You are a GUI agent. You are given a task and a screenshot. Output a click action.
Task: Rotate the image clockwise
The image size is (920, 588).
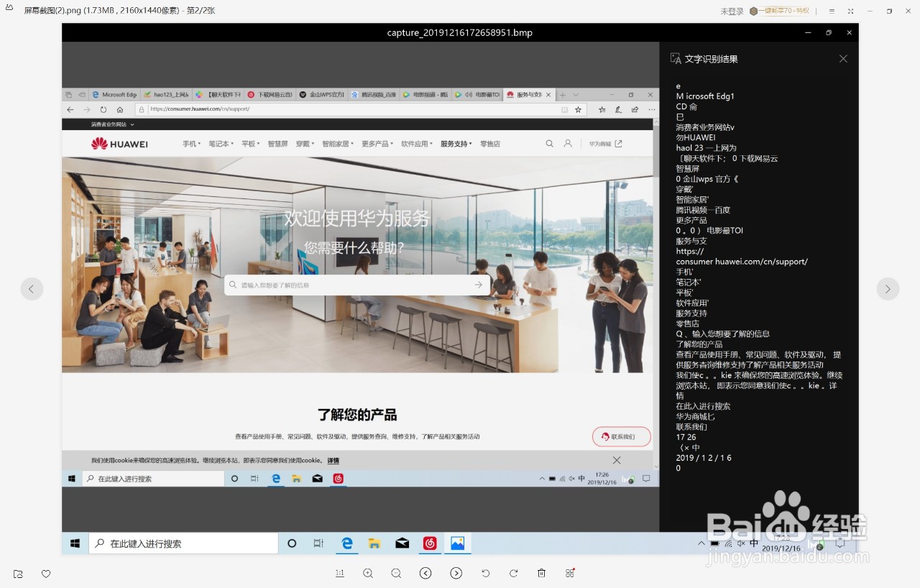[x=513, y=573]
